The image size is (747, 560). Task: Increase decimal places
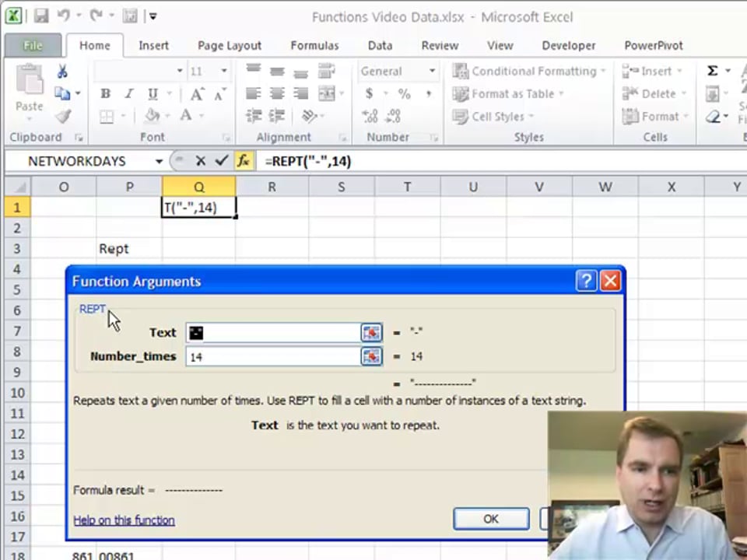coord(370,116)
